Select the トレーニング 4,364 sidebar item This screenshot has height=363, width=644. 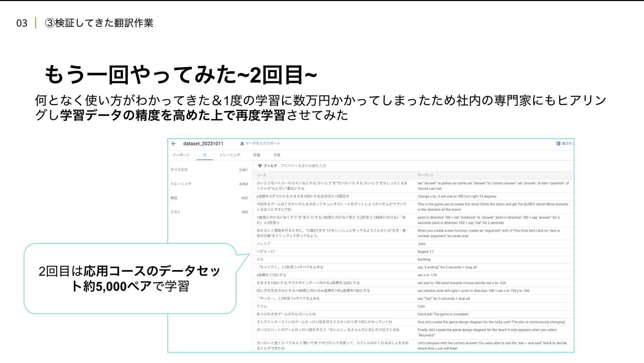click(181, 184)
